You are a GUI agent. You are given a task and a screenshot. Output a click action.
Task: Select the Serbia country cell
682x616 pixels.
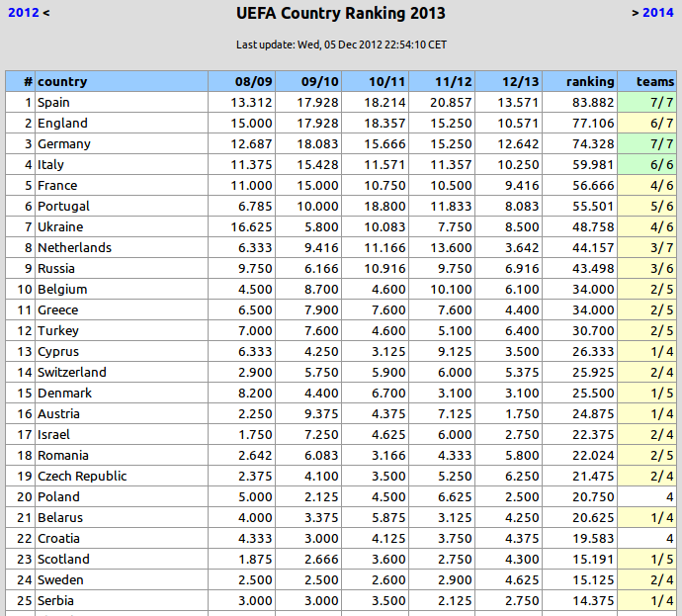122,600
